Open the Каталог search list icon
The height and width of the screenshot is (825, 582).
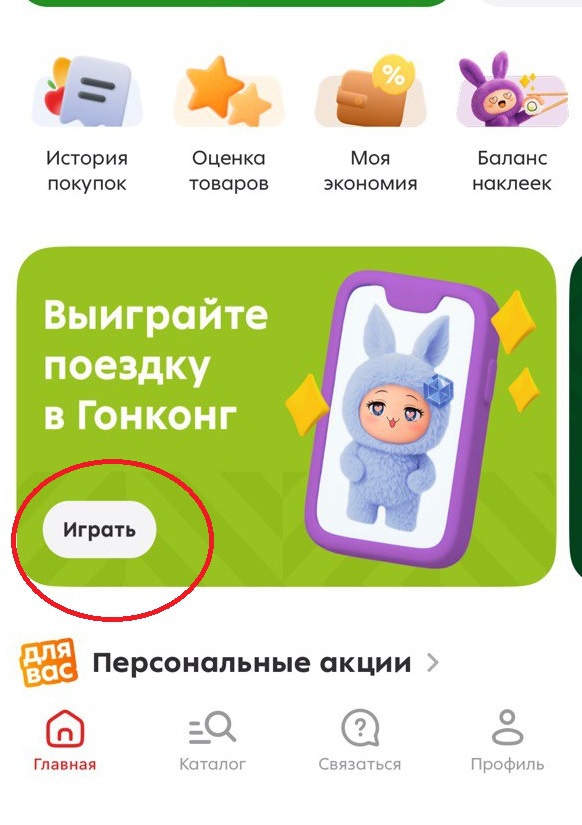(212, 728)
